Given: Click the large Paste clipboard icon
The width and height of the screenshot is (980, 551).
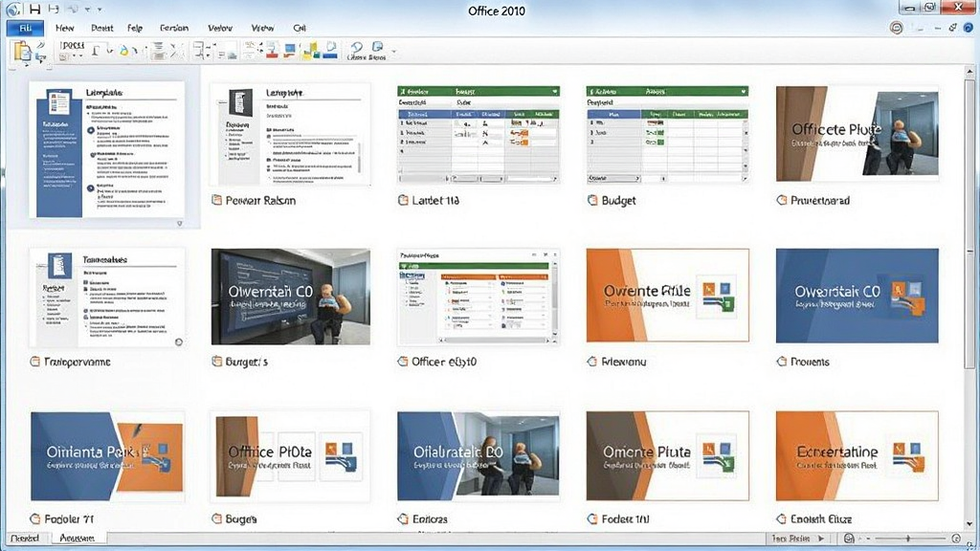Looking at the screenshot, I should pyautogui.click(x=22, y=52).
